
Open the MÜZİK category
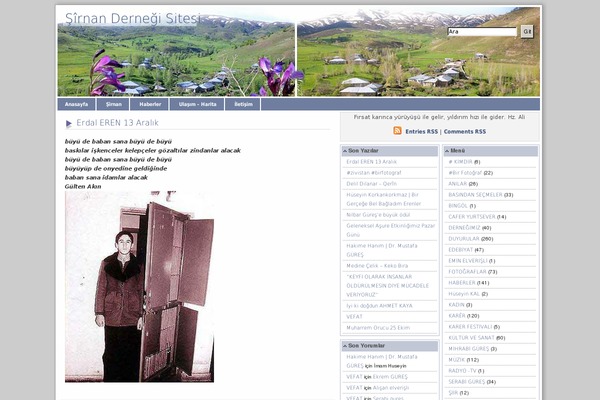[x=457, y=360]
